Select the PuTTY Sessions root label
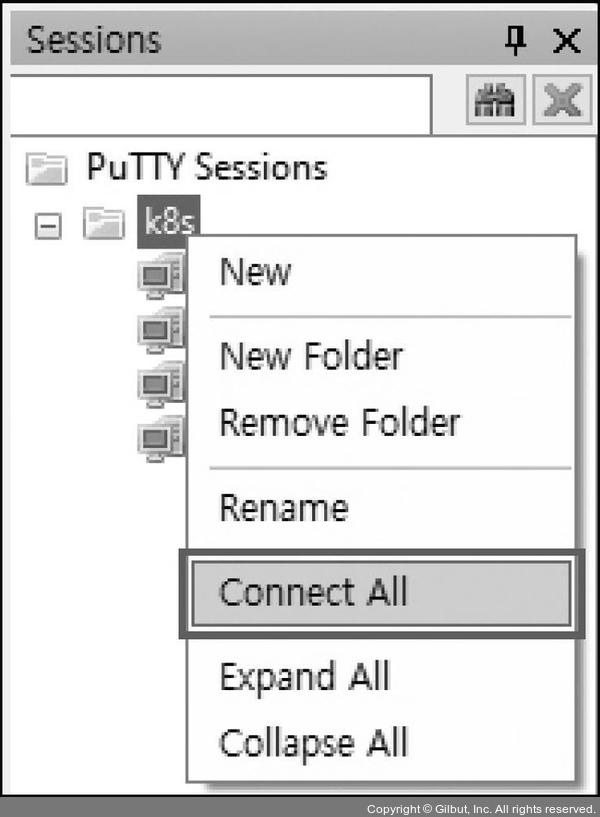Screen dimensions: 600x817 (206, 167)
